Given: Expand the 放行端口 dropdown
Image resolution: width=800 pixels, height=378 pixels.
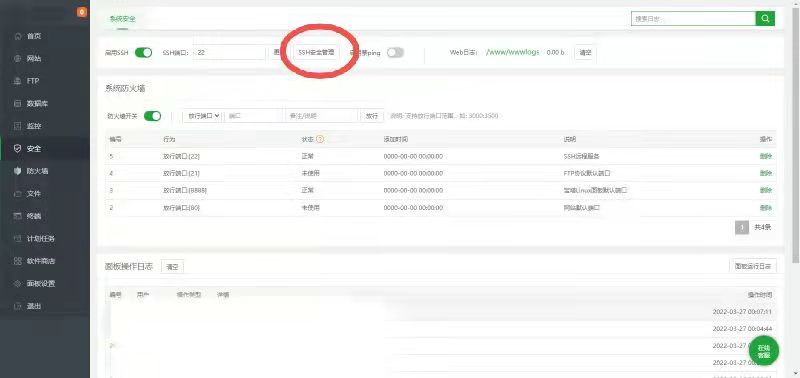Looking at the screenshot, I should (x=203, y=116).
